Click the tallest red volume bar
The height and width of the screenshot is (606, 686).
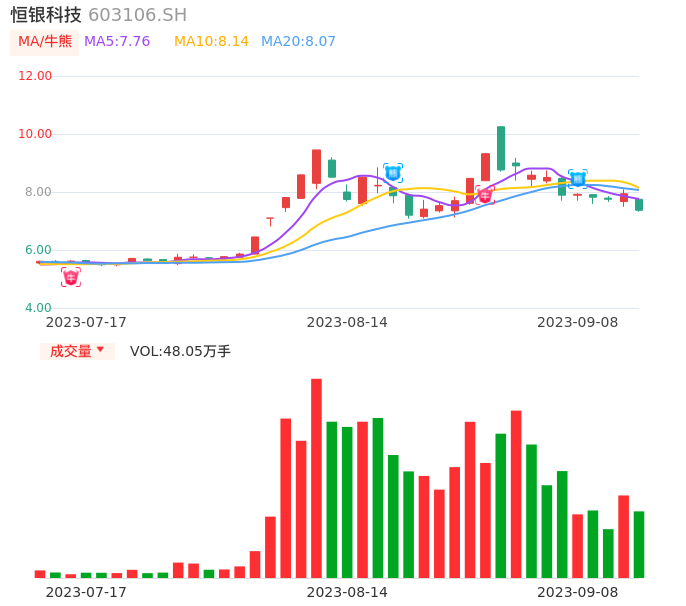316,478
